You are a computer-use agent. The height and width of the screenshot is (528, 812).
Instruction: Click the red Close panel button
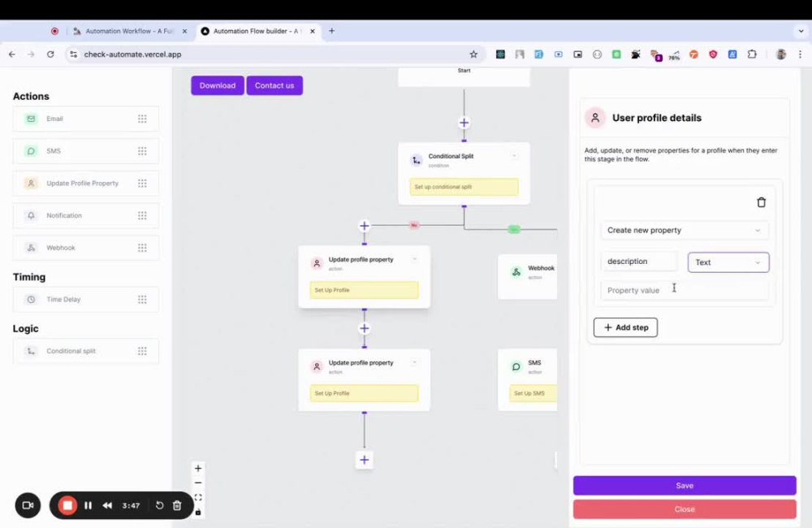click(685, 509)
